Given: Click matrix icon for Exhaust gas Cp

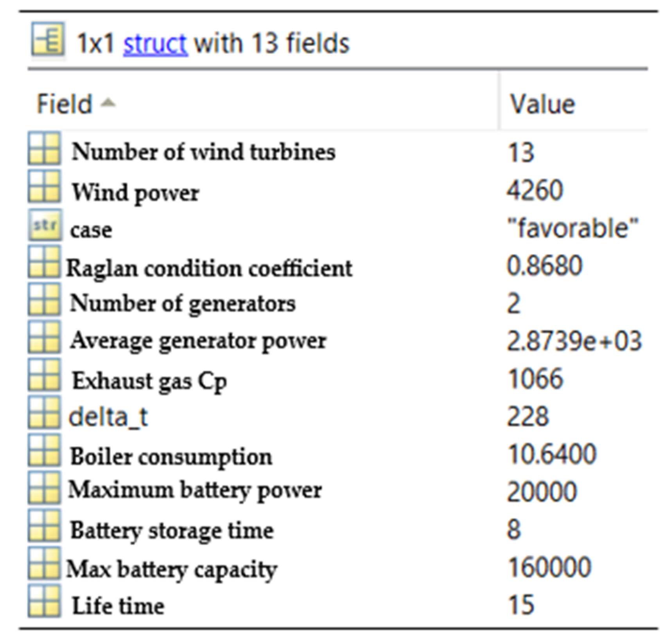Looking at the screenshot, I should [45, 375].
